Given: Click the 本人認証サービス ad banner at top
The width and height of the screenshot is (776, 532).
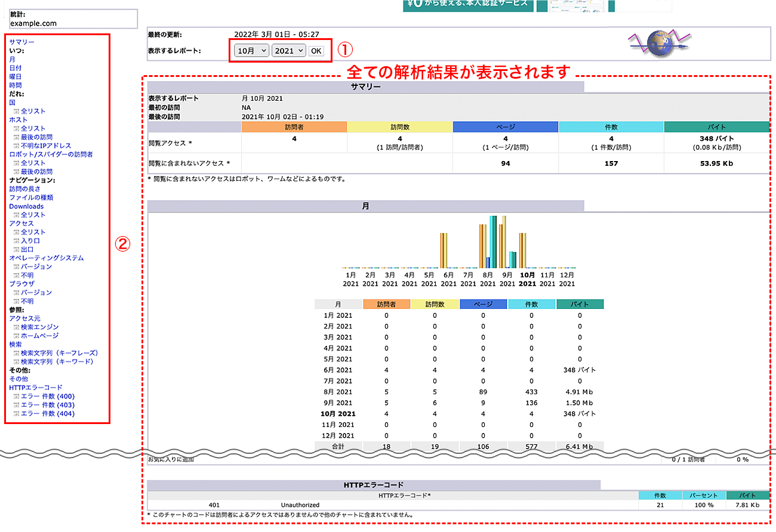Looking at the screenshot, I should [x=467, y=5].
